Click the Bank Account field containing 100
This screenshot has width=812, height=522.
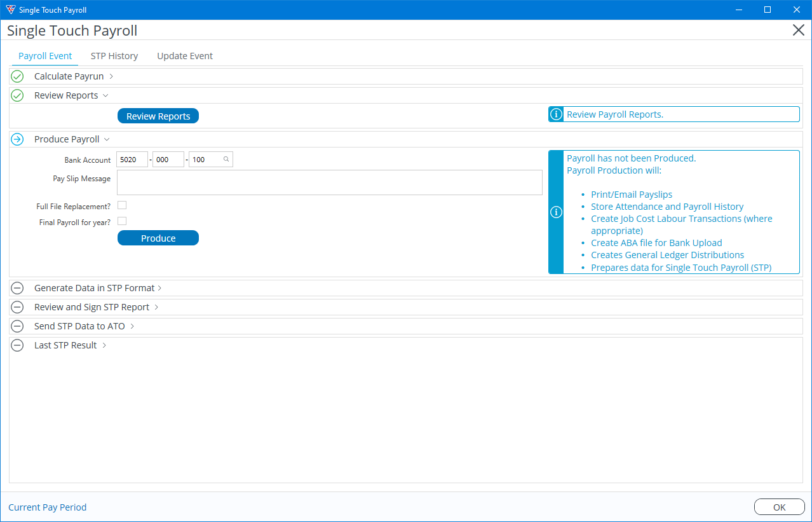(211, 160)
